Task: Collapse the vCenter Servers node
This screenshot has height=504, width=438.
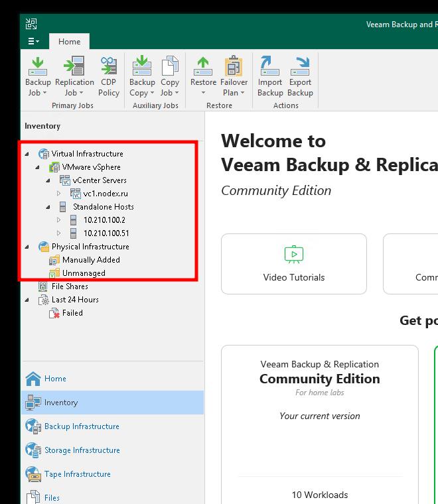Action: coord(48,180)
